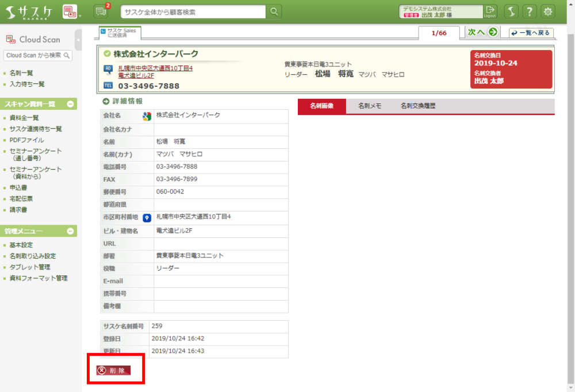Click the Google search icon beside 会社名

click(147, 117)
